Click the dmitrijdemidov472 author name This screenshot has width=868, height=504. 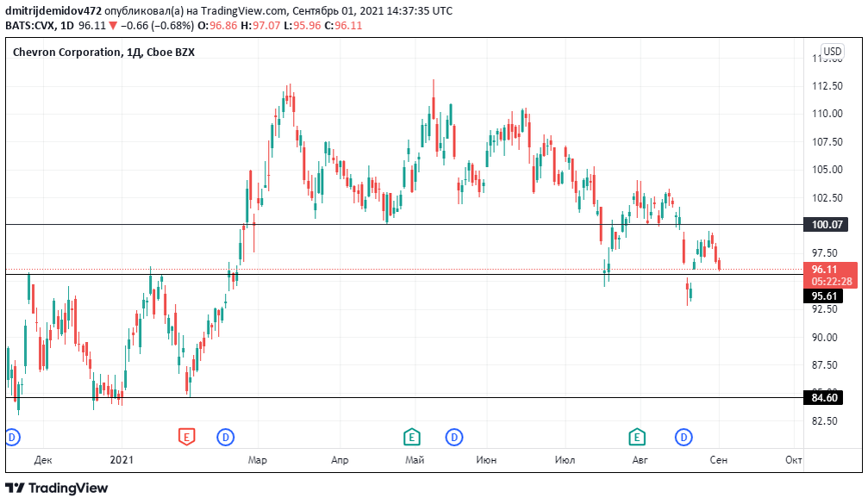tap(53, 10)
